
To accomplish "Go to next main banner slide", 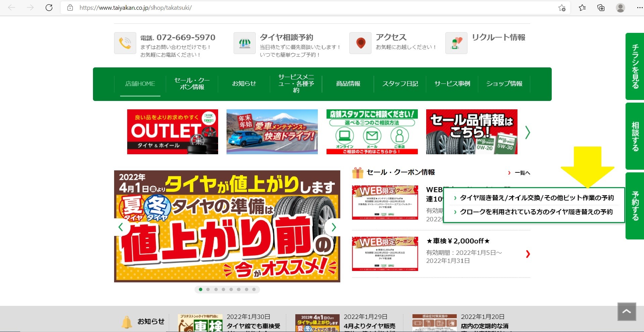I will tap(333, 227).
